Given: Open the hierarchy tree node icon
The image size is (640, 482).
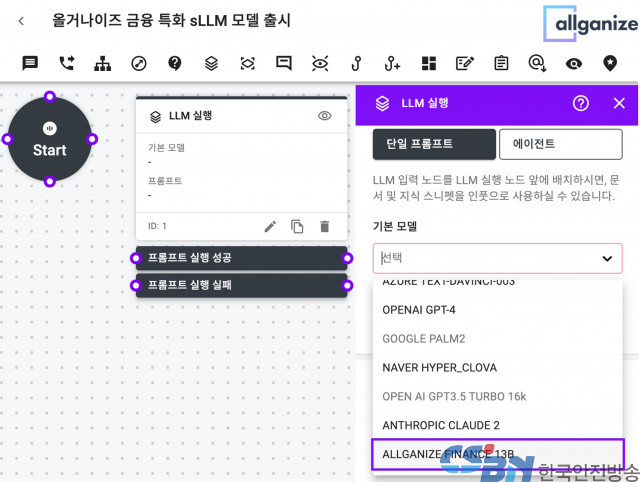Looking at the screenshot, I should point(102,63).
